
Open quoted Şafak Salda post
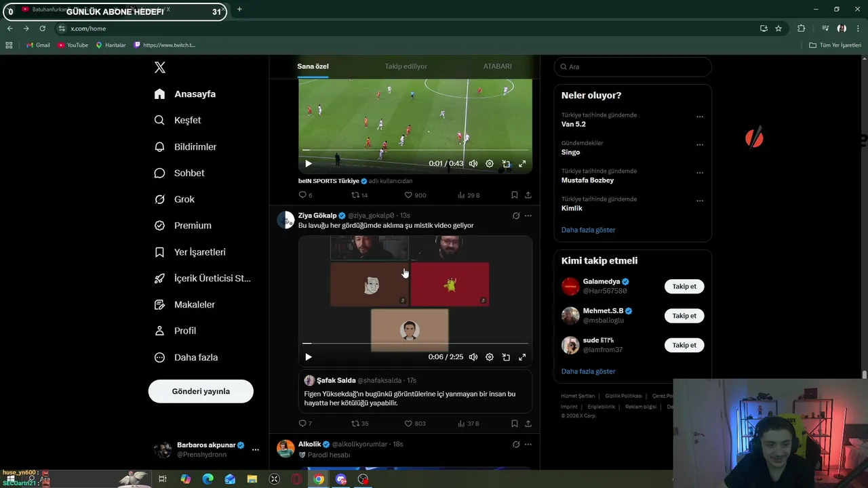pos(415,391)
